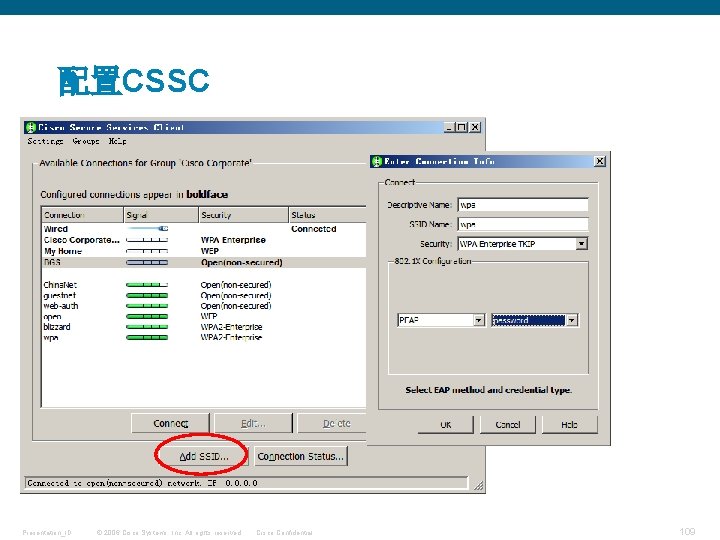Image resolution: width=720 pixels, height=540 pixels.
Task: Select the My Home connection
Action: click(204, 251)
